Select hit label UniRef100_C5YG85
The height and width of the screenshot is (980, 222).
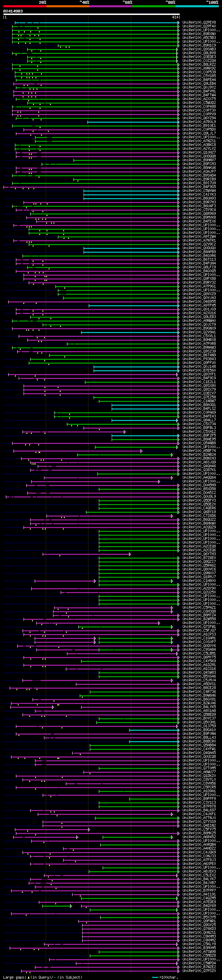pyautogui.click(x=199, y=76)
